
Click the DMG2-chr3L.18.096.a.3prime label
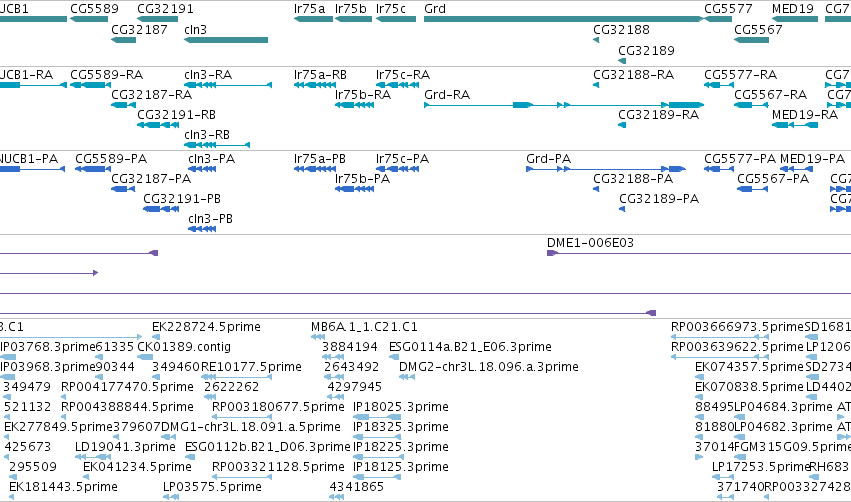point(488,366)
